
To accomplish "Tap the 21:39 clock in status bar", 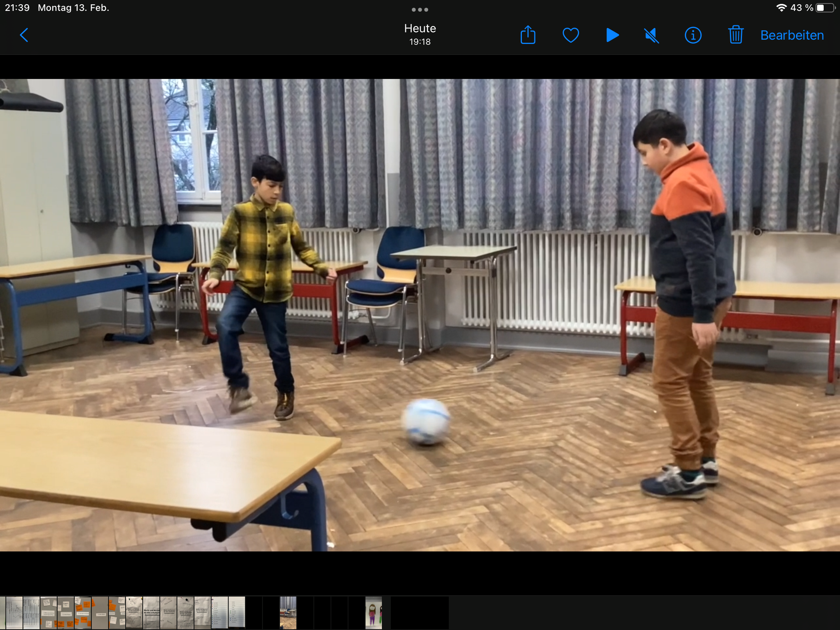I will pyautogui.click(x=17, y=8).
